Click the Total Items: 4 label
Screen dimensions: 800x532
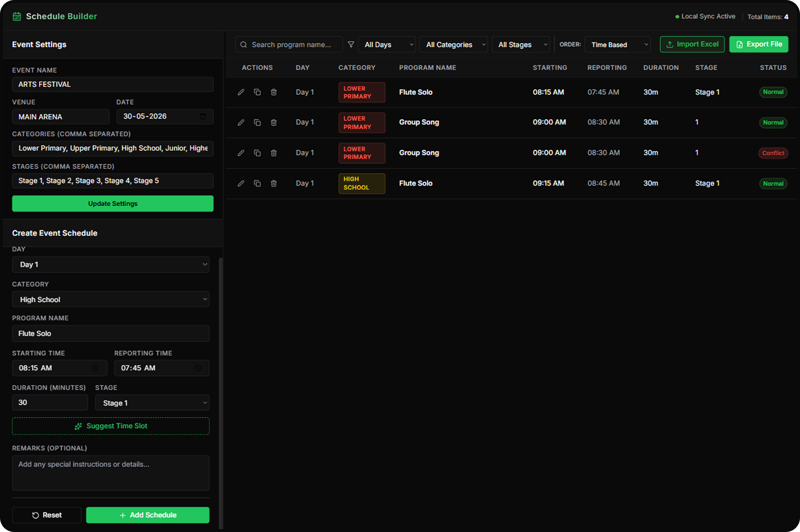click(x=768, y=17)
